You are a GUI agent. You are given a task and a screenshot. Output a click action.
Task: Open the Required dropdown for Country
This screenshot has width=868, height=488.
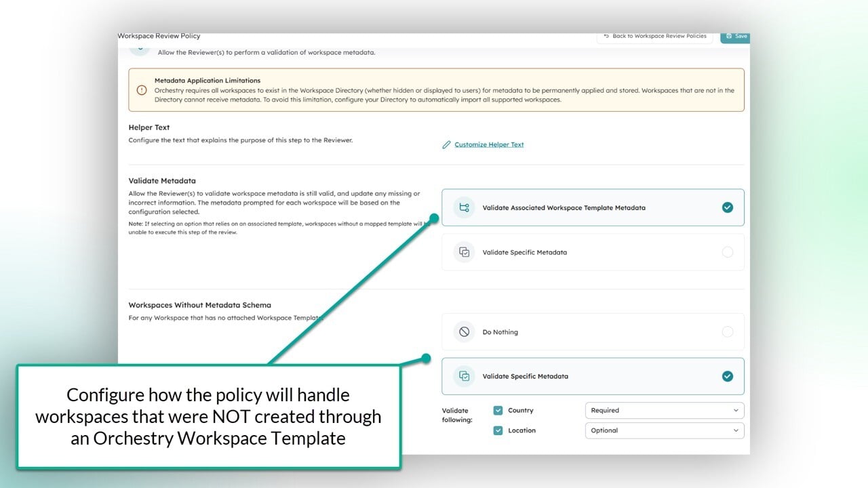pyautogui.click(x=665, y=410)
